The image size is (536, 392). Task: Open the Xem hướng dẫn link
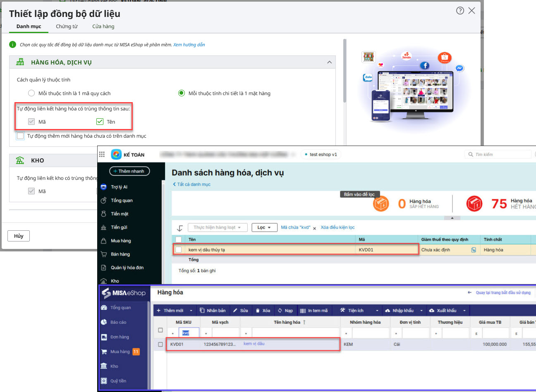(189, 45)
